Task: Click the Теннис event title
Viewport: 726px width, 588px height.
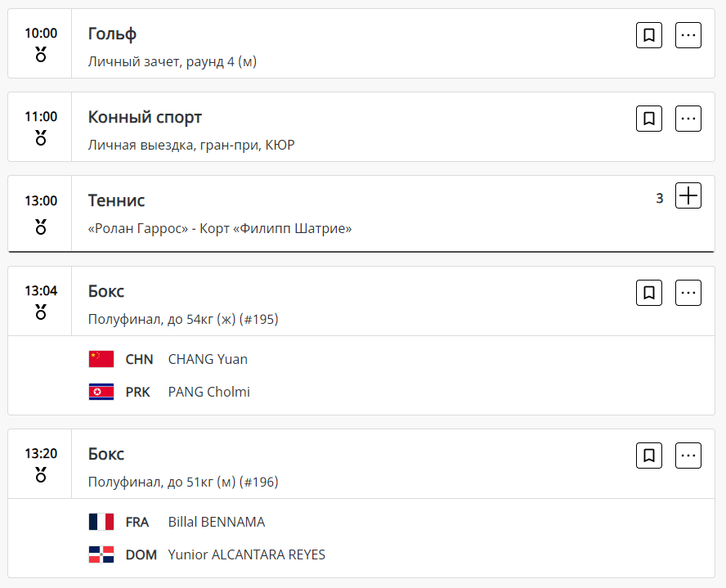Action: tap(116, 200)
